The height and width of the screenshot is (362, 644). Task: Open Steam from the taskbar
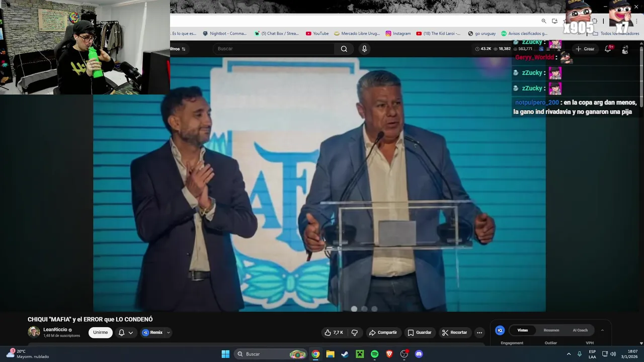pyautogui.click(x=345, y=354)
